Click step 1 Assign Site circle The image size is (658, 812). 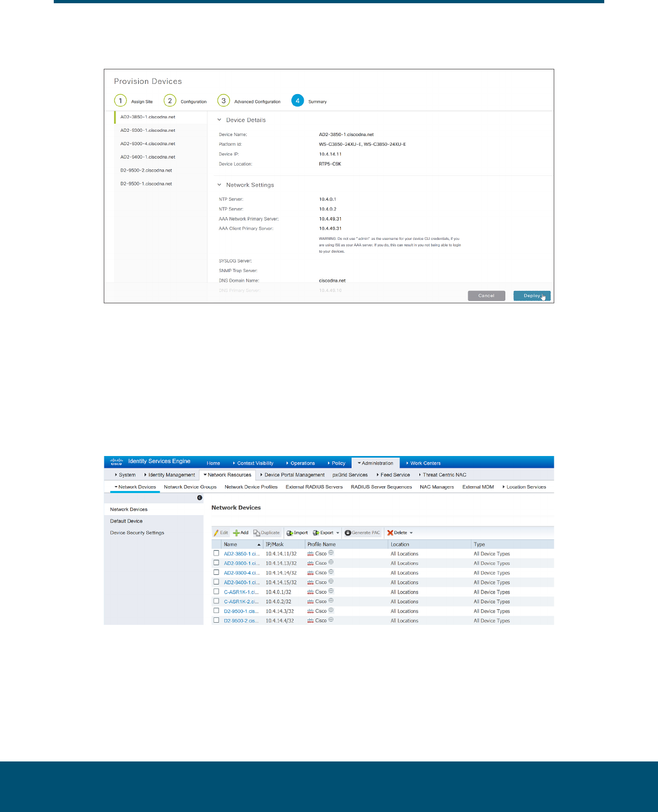point(120,101)
